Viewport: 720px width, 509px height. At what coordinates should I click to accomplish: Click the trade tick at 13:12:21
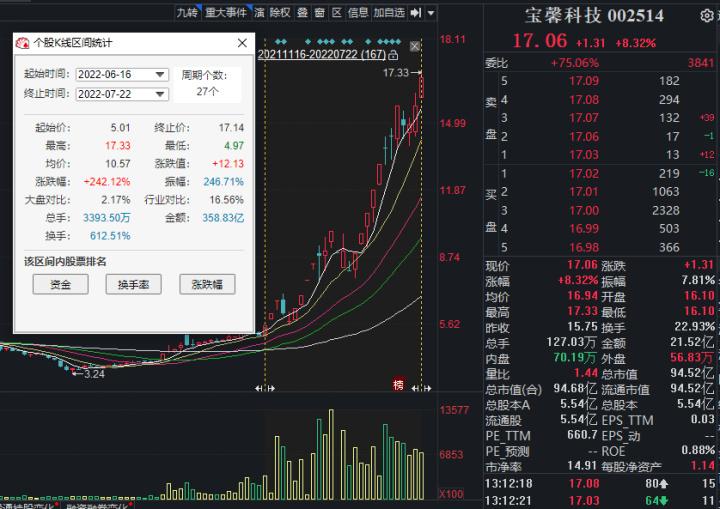point(600,501)
